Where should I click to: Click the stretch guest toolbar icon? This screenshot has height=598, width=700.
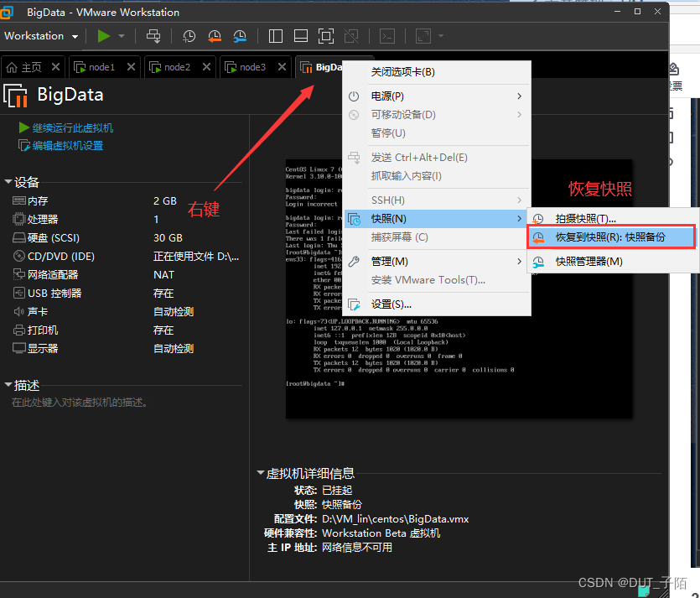(423, 36)
